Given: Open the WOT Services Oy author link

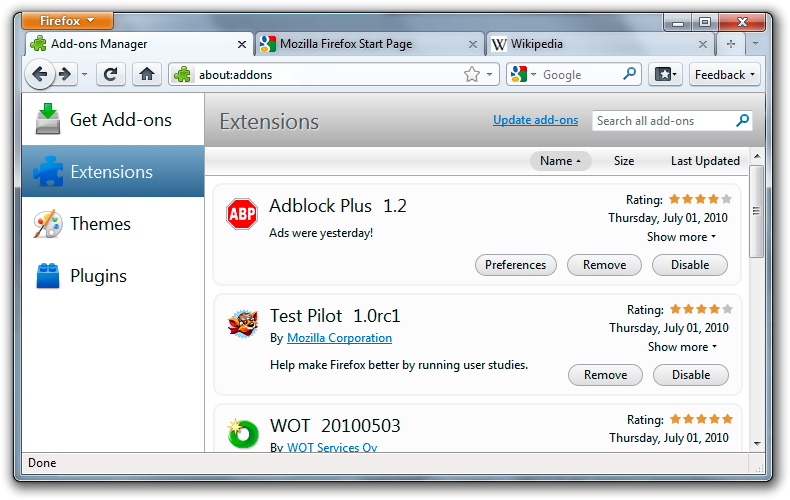Looking at the screenshot, I should pos(332,447).
